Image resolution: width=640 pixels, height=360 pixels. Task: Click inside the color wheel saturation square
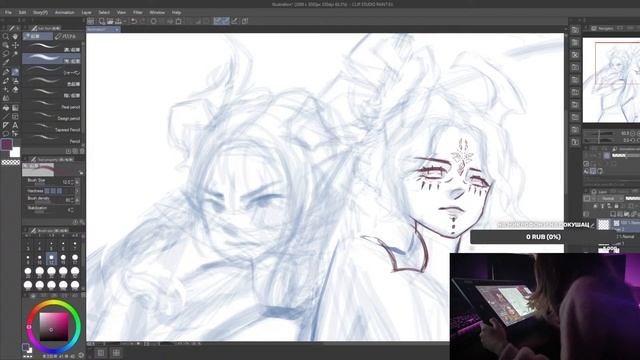pyautogui.click(x=53, y=327)
